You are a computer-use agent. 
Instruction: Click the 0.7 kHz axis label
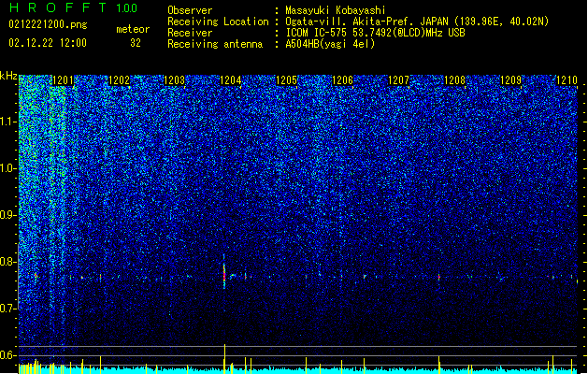tap(8, 309)
